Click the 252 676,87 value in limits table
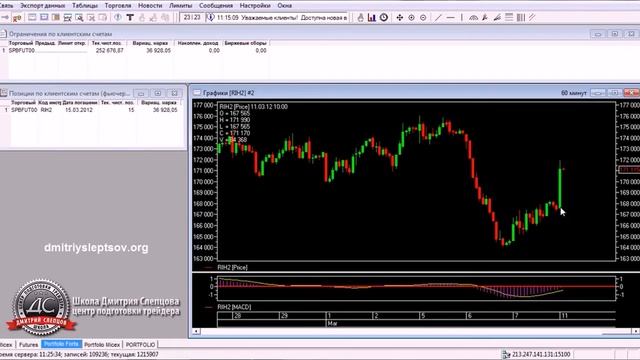The width and height of the screenshot is (640, 360). tap(109, 51)
